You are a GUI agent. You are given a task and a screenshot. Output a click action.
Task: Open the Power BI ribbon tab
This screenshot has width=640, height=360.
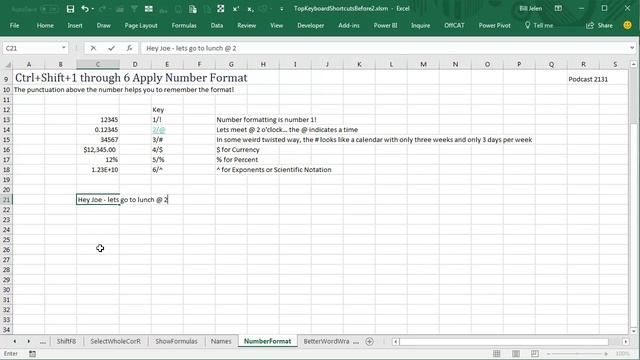click(385, 25)
